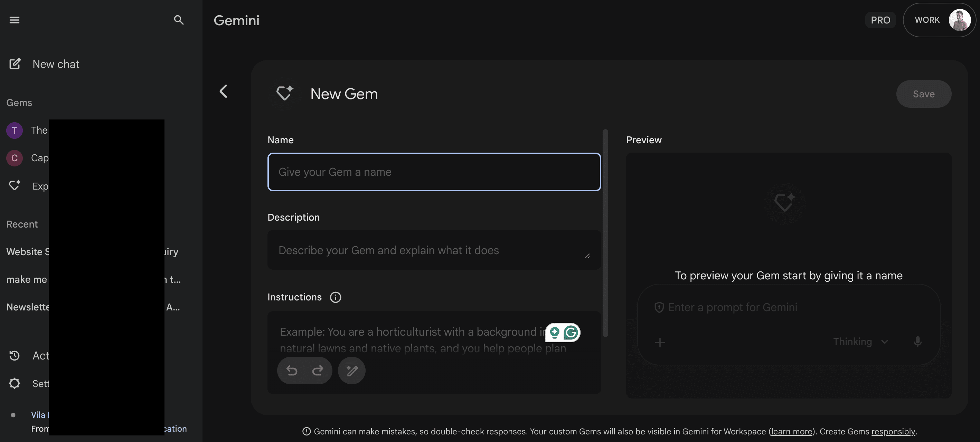Viewport: 980px width, 442px height.
Task: Open the WORK account profile switcher
Action: 939,20
